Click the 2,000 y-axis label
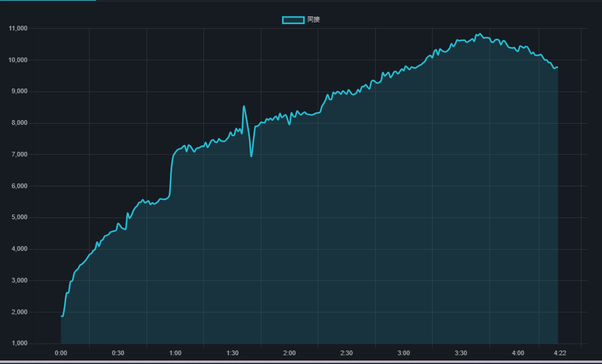The image size is (602, 364). 20,312
